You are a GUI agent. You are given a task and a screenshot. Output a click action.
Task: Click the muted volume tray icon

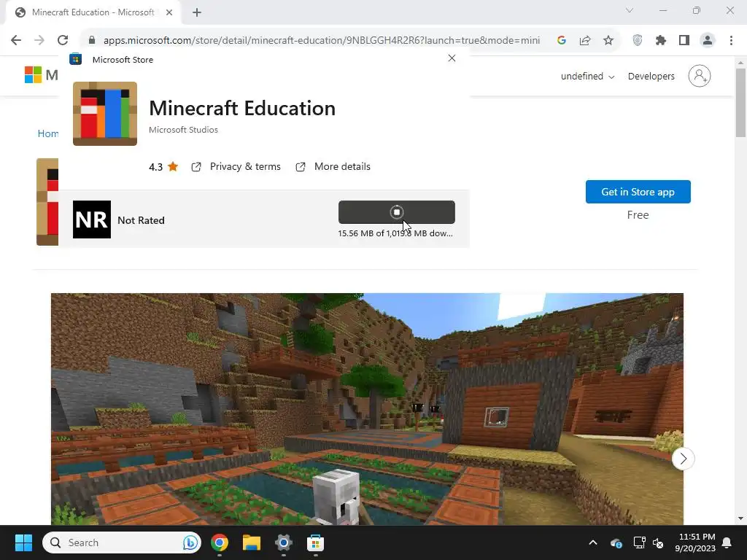[x=658, y=542]
